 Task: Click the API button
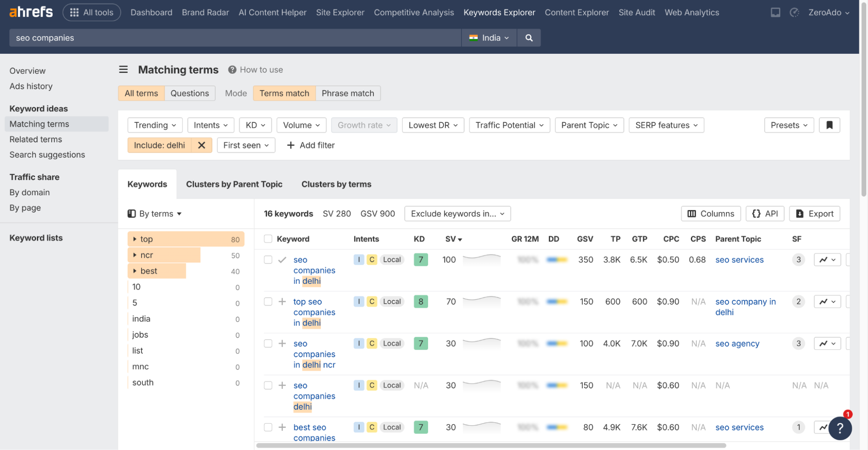[x=765, y=214]
